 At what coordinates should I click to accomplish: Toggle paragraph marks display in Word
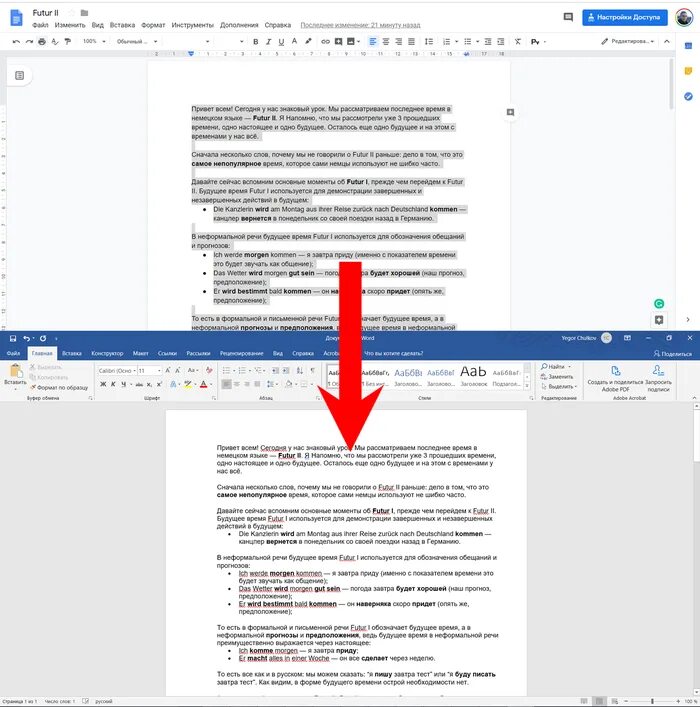pyautogui.click(x=313, y=371)
